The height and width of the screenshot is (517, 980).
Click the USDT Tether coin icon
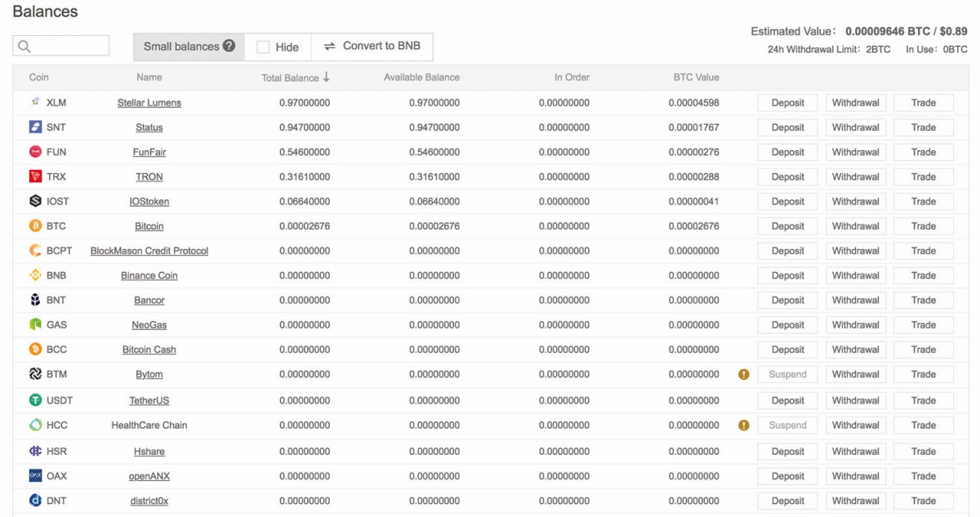pyautogui.click(x=35, y=400)
